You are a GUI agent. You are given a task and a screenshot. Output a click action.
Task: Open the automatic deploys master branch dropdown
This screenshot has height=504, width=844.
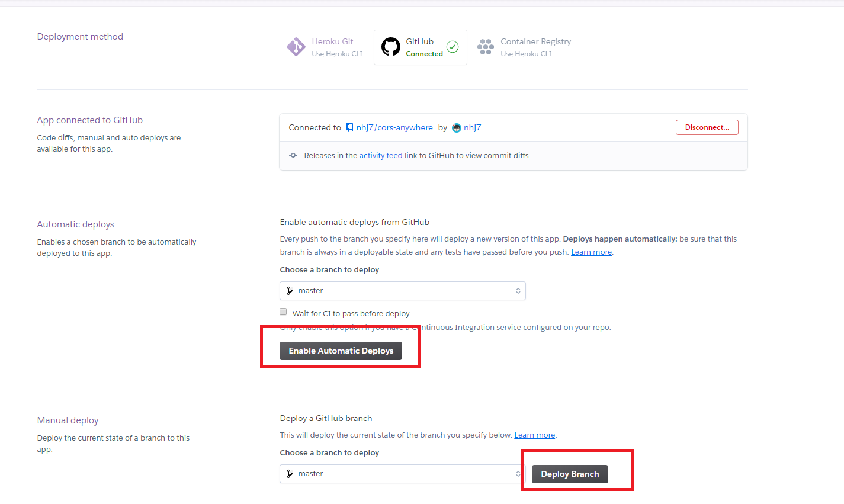(403, 291)
